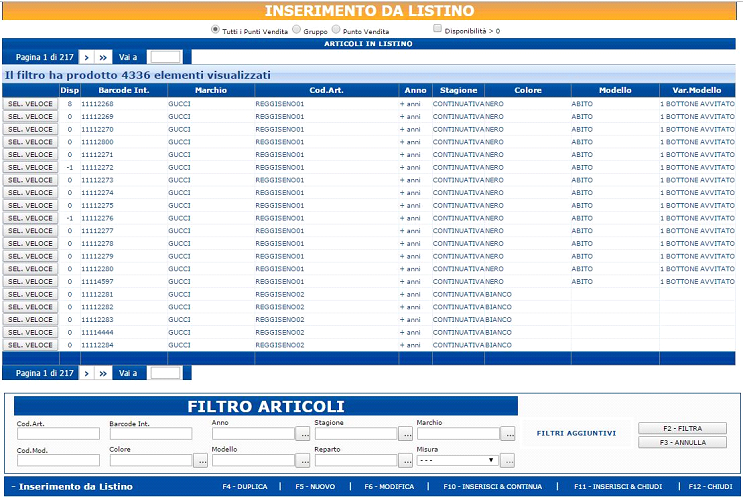The height and width of the screenshot is (498, 743).
Task: Click ABITO cell in row 11112280
Action: coord(582,269)
